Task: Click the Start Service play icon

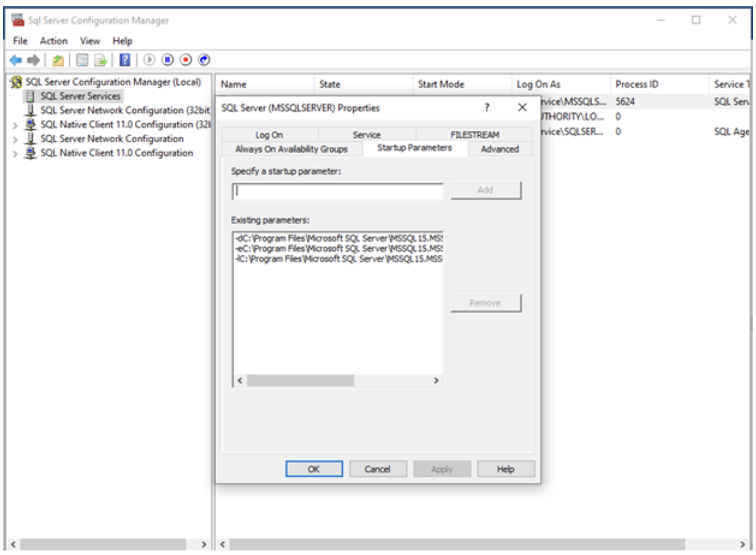Action: pos(149,60)
